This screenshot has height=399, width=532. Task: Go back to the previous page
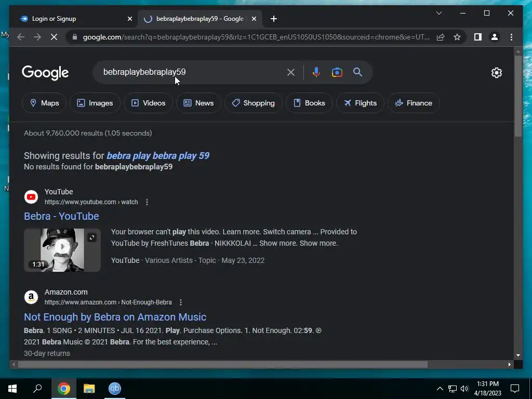pyautogui.click(x=21, y=37)
